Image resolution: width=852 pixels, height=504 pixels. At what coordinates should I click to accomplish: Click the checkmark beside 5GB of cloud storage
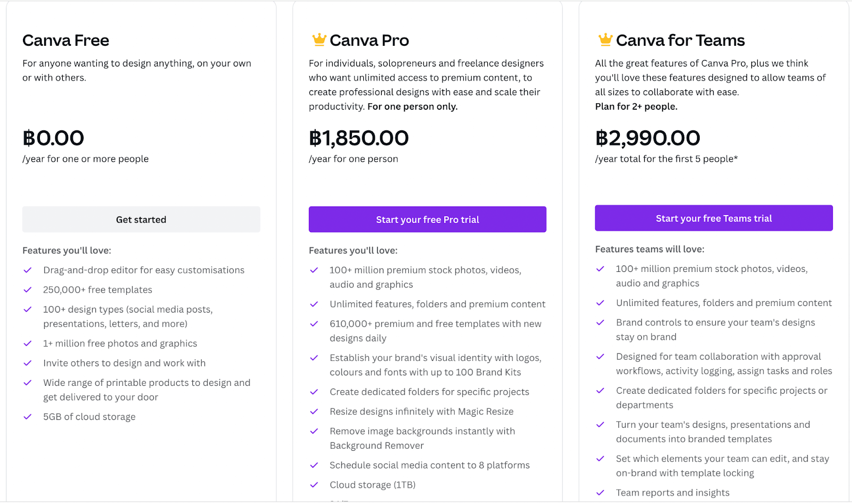click(x=28, y=417)
